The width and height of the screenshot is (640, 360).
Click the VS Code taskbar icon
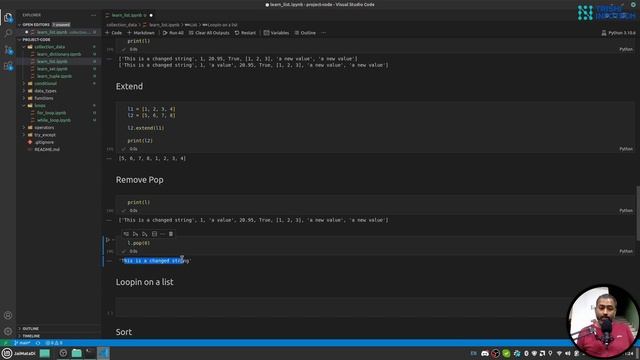103,353
